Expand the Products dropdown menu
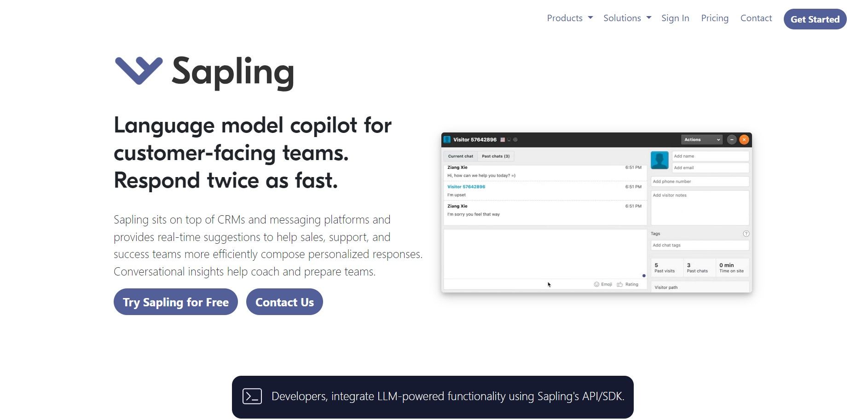Viewport: 868px width, 419px height. (570, 18)
